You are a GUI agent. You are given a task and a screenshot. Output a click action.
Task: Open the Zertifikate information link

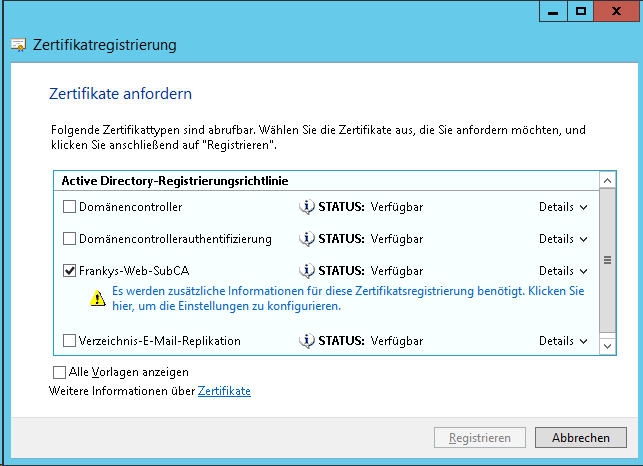click(x=224, y=391)
